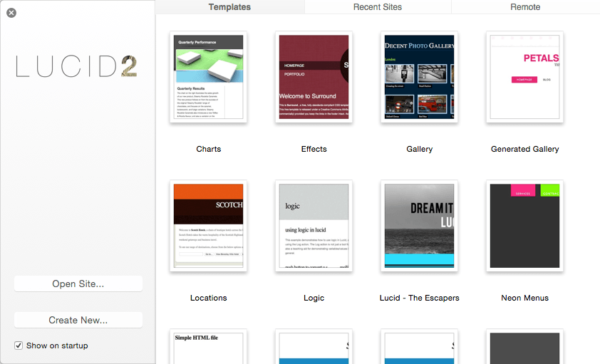Select Lucid - The Escapers template thumbnail

tap(420, 226)
